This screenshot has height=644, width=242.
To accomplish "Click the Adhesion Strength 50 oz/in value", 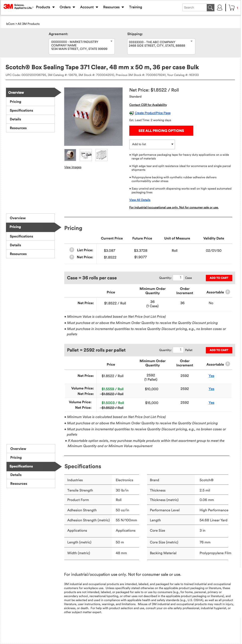I will [122, 510].
